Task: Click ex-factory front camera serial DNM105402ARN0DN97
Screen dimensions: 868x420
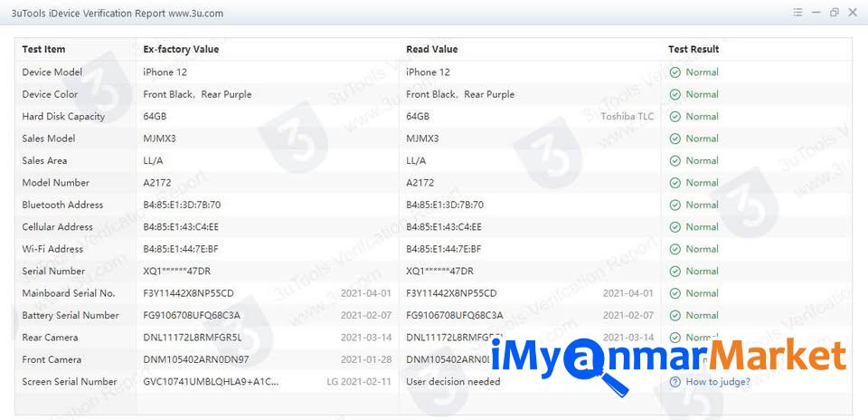Action: point(196,360)
